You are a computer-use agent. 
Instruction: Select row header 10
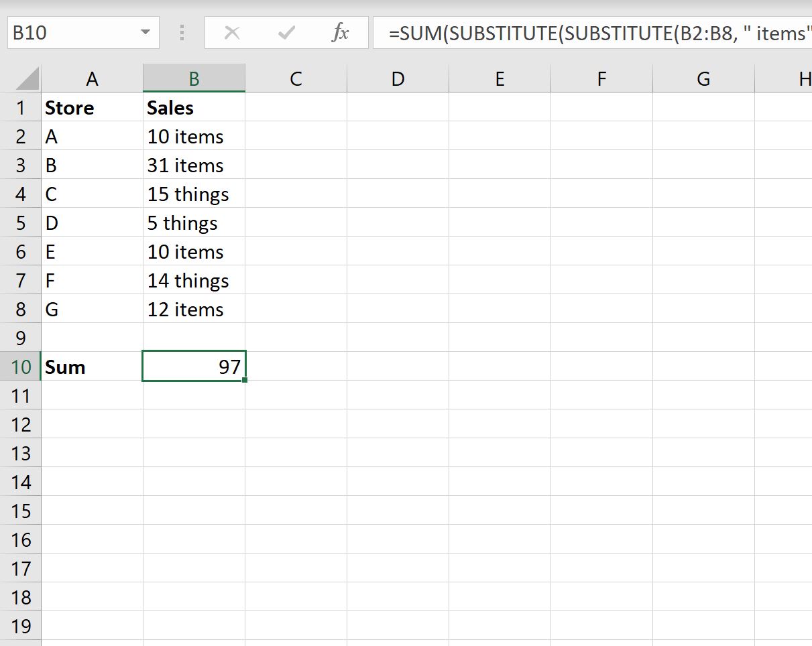21,367
